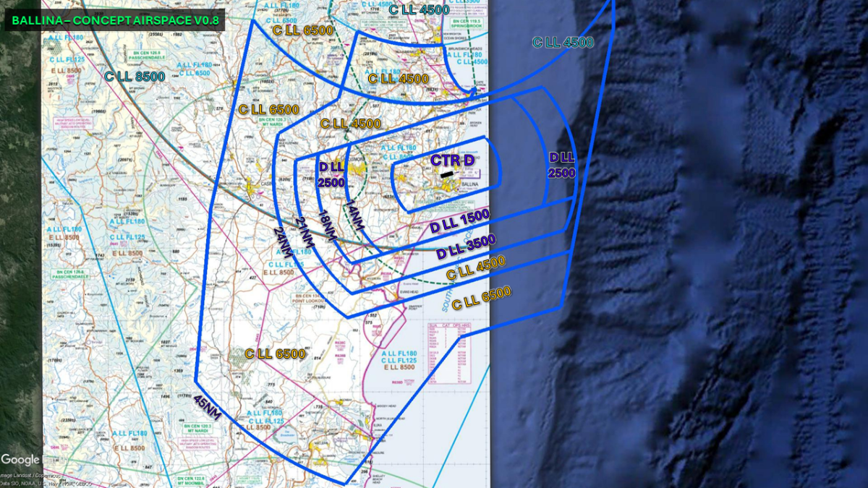Click the D LL 3500 label
This screenshot has width=868, height=488.
[x=465, y=247]
